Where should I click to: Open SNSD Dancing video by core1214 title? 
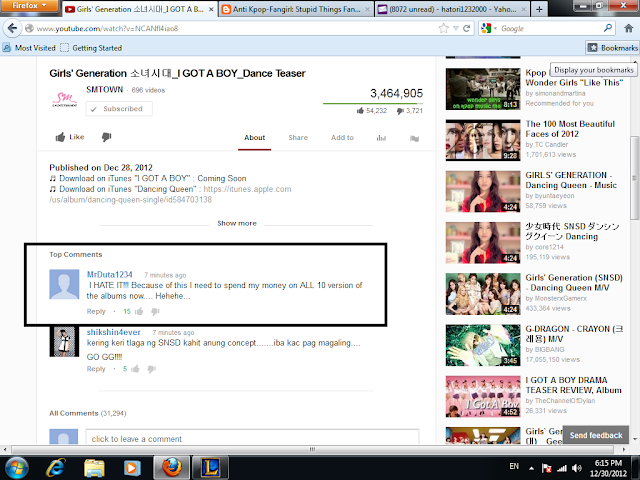pyautogui.click(x=572, y=231)
